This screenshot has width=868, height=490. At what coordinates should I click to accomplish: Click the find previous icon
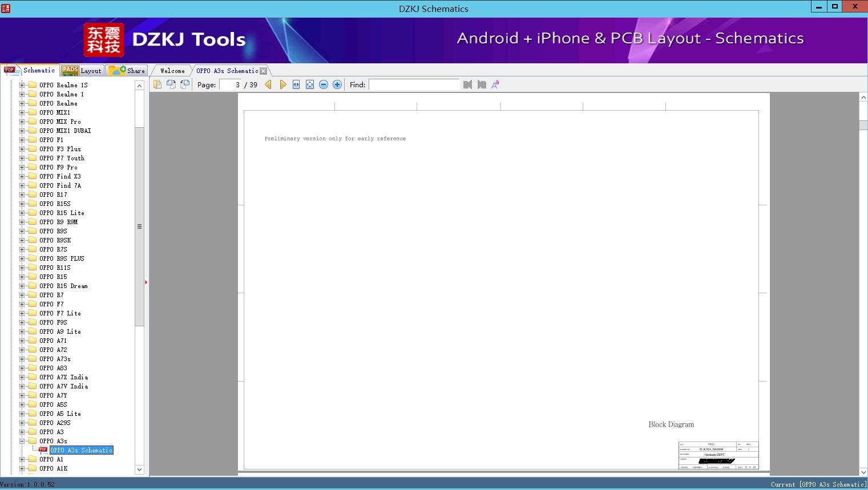467,84
